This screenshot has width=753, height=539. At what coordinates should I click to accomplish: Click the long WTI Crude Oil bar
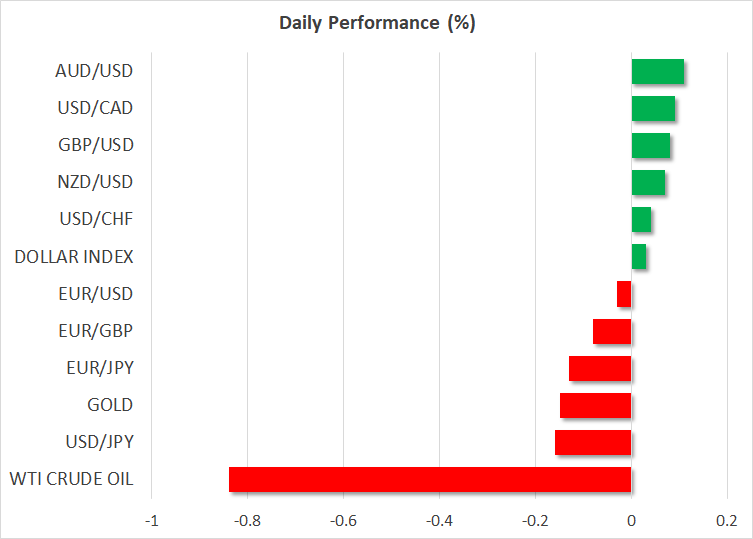[430, 479]
